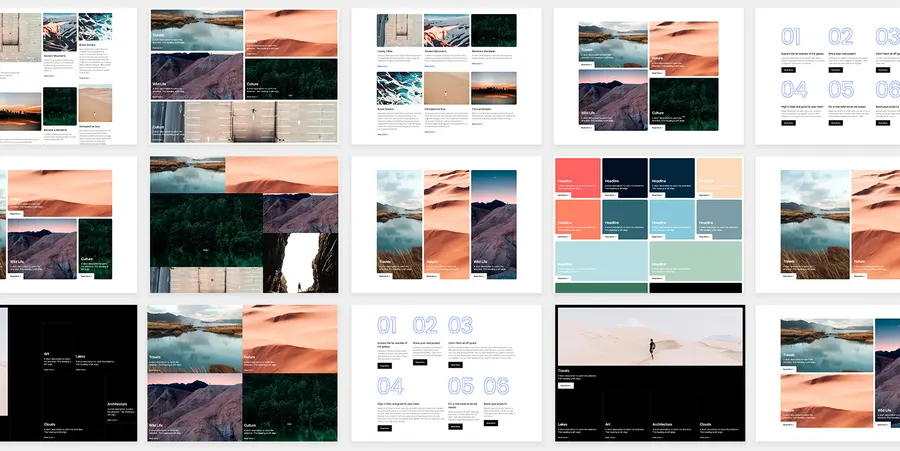The width and height of the screenshot is (900, 451).
Task: Click the 'Architecture' heading in the staggered-columns black card
Action: [x=117, y=404]
